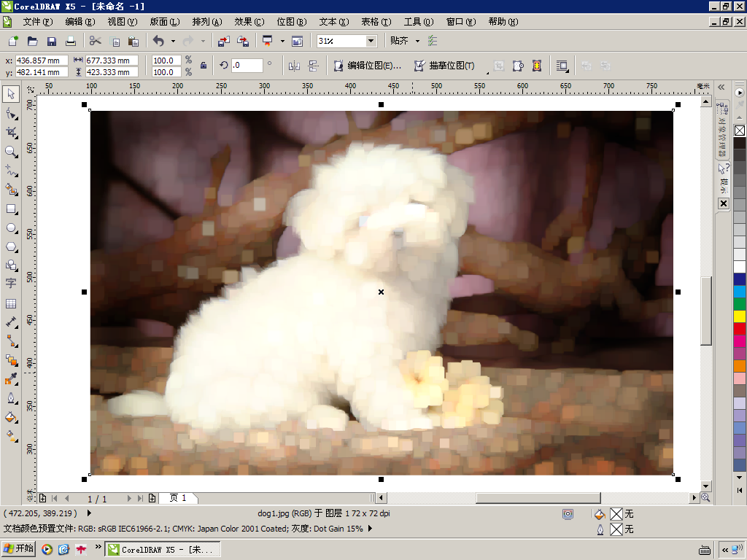
Task: Expand the 贴齐 snap dropdown
Action: pyautogui.click(x=417, y=42)
